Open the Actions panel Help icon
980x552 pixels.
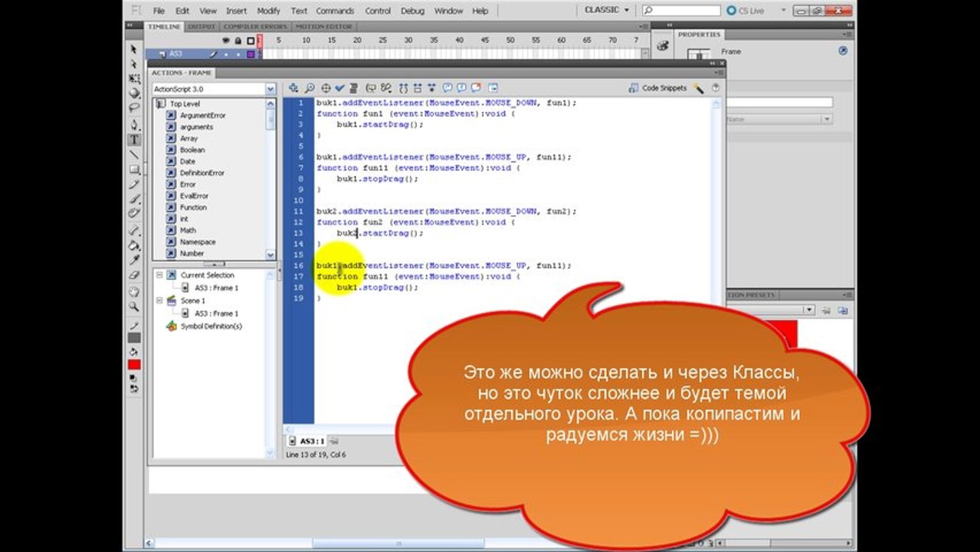(x=716, y=88)
